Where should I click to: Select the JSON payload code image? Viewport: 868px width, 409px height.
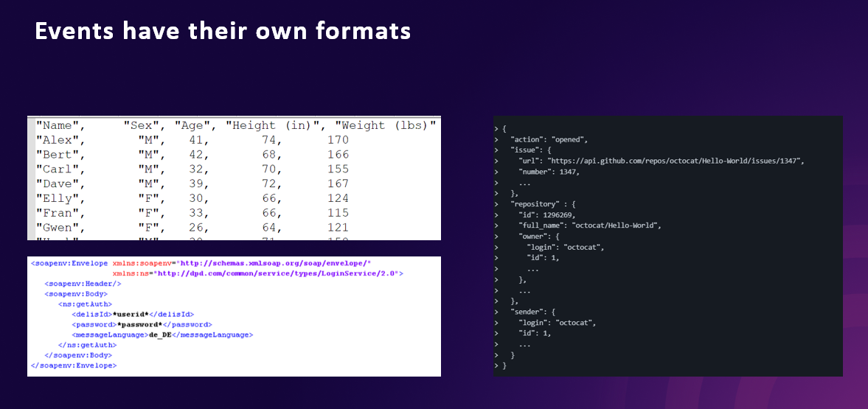click(668, 246)
